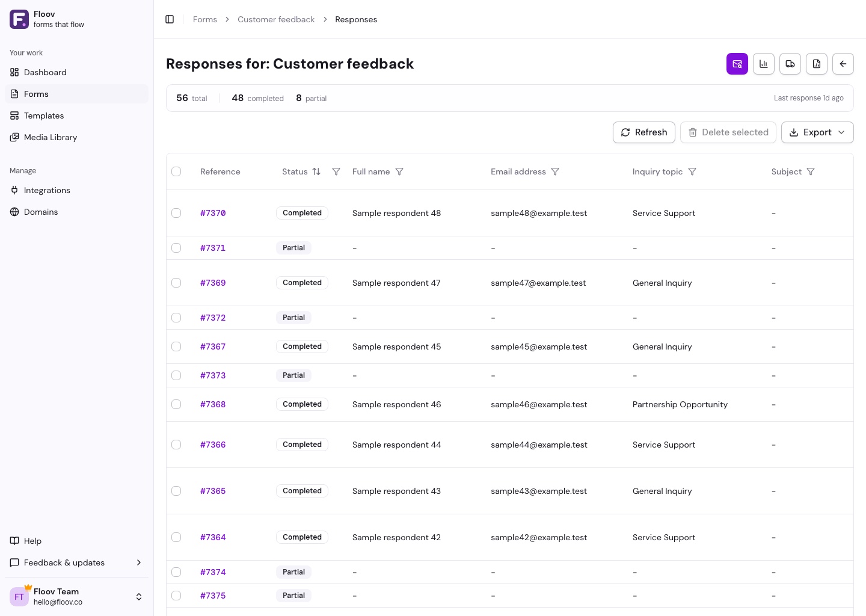Image resolution: width=866 pixels, height=616 pixels.
Task: Click the back arrow icon button
Action: coord(843,64)
